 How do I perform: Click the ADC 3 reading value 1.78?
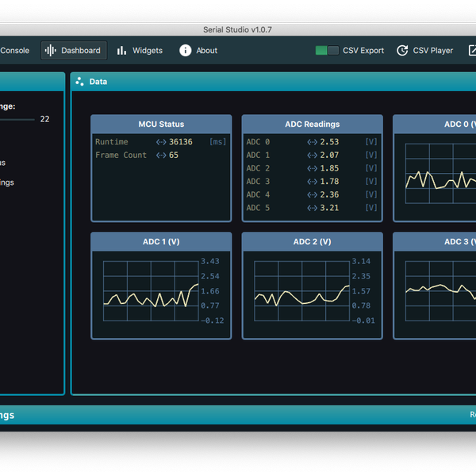tap(329, 182)
